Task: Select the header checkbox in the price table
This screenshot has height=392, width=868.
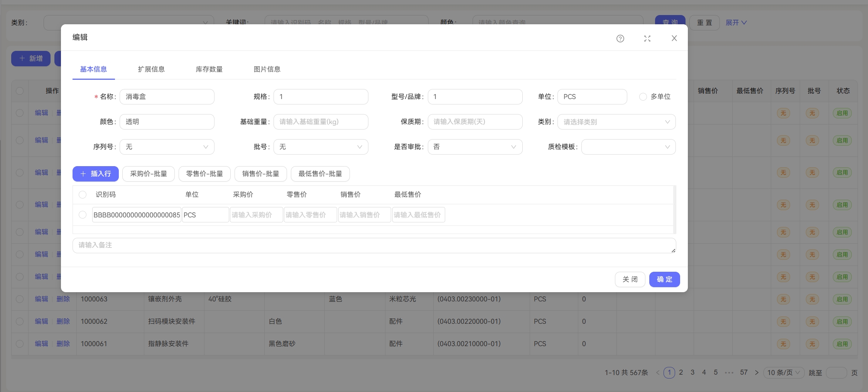Action: (x=83, y=195)
